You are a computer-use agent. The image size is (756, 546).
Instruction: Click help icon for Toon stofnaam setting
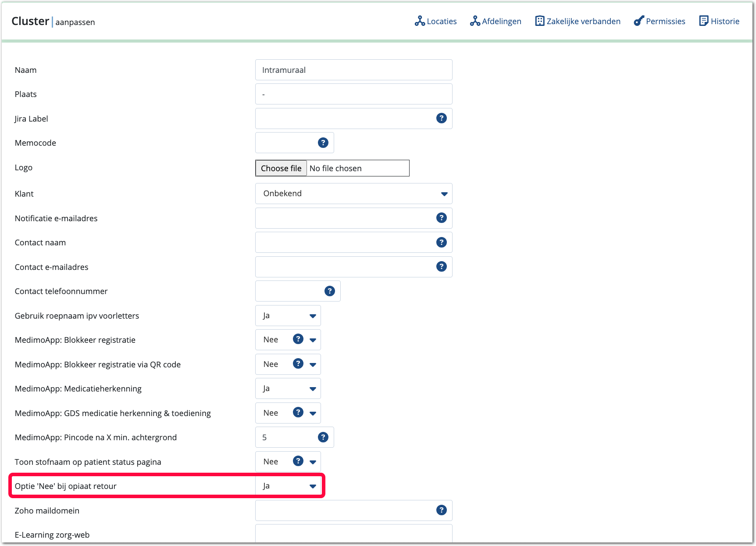[x=298, y=461]
